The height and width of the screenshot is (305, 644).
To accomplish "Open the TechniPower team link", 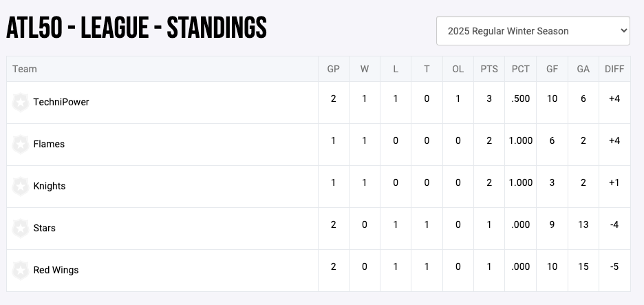I will [61, 102].
